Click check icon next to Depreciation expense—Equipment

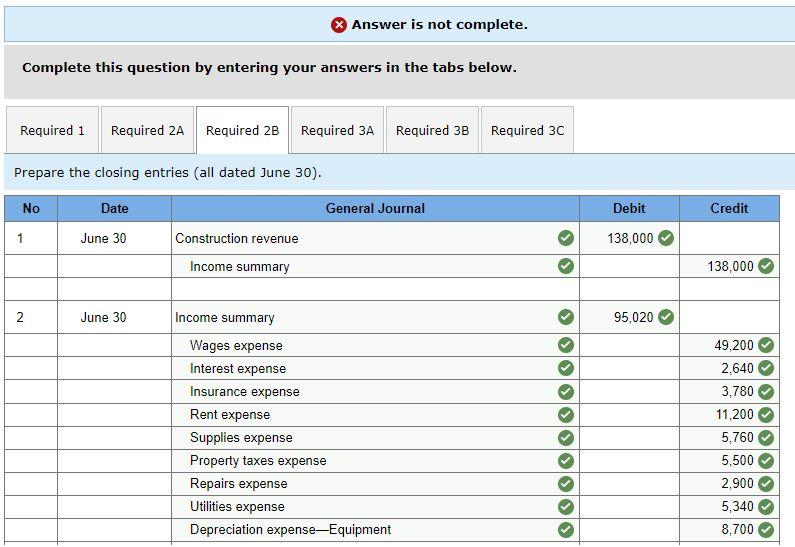[566, 530]
